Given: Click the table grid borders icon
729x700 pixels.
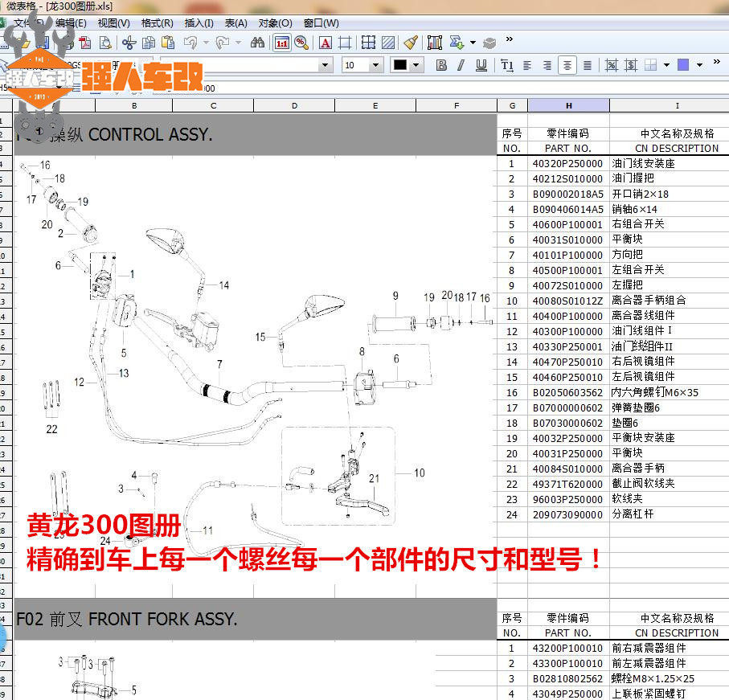Looking at the screenshot, I should pos(368,43).
